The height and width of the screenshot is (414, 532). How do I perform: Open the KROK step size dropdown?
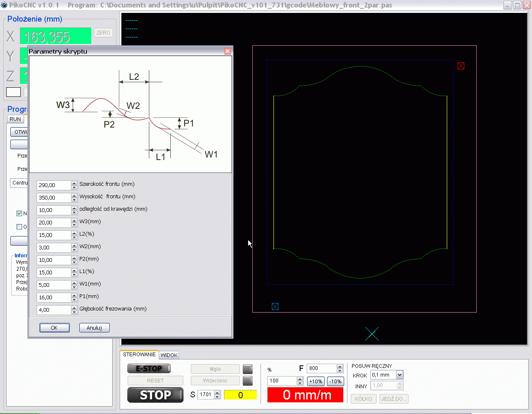click(x=399, y=375)
